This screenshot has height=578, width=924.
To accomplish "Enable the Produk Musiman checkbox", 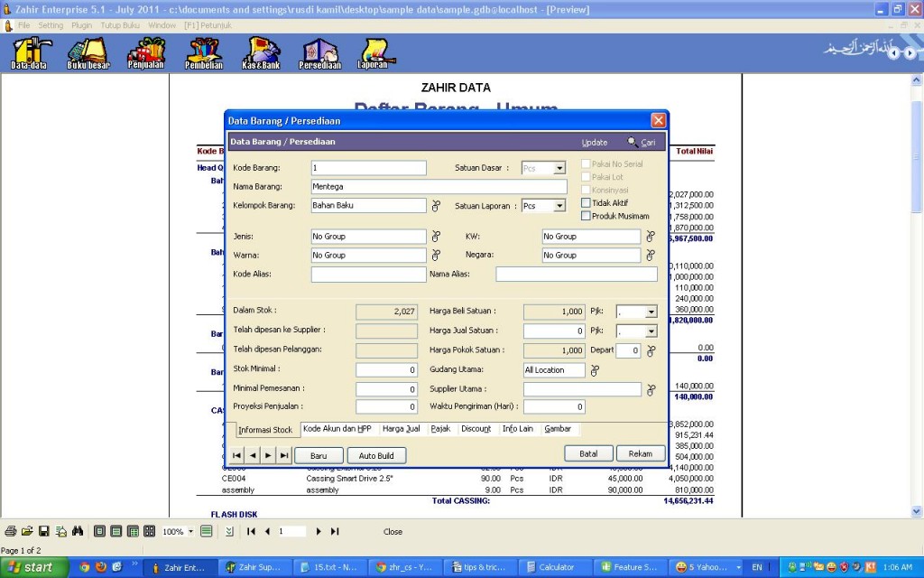I will pyautogui.click(x=586, y=216).
